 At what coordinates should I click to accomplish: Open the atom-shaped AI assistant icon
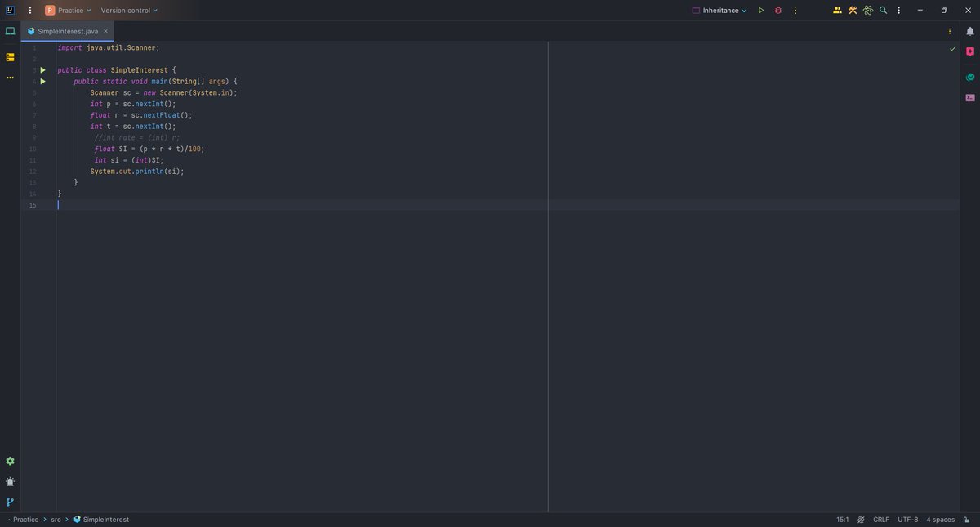coord(868,11)
